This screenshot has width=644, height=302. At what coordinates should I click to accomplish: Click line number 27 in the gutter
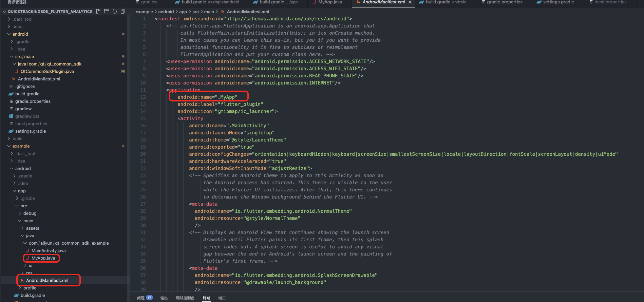[143, 204]
